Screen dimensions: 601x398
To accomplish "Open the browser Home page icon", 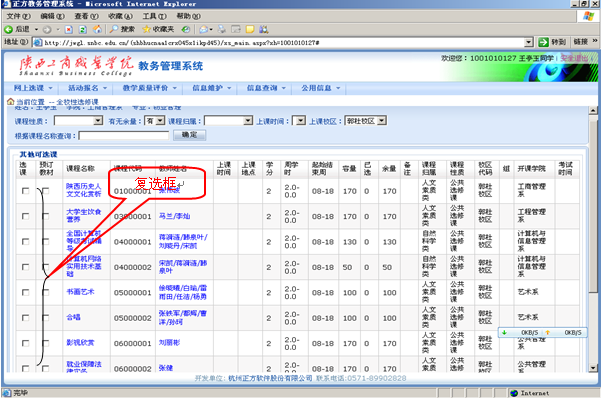I will (x=97, y=29).
